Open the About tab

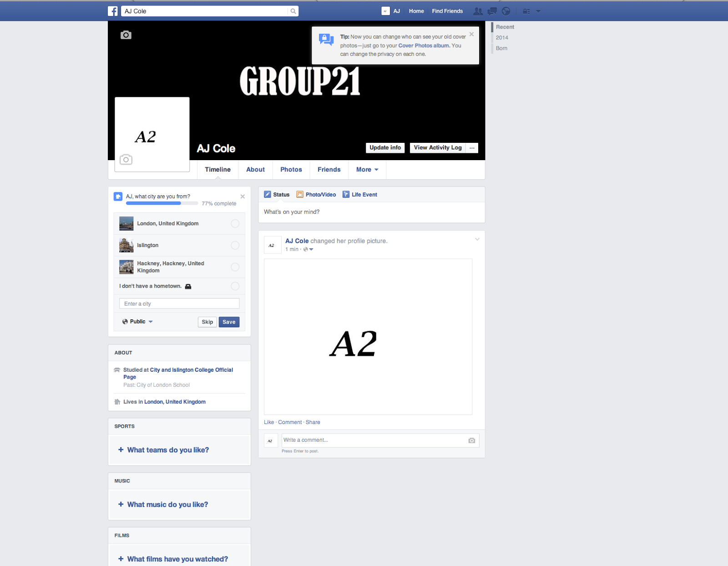click(255, 170)
